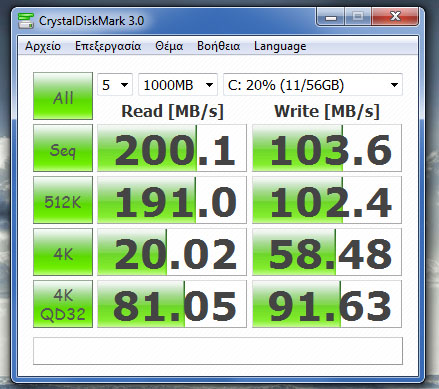The width and height of the screenshot is (439, 389).
Task: Run the Seq sequential test
Action: click(x=63, y=148)
